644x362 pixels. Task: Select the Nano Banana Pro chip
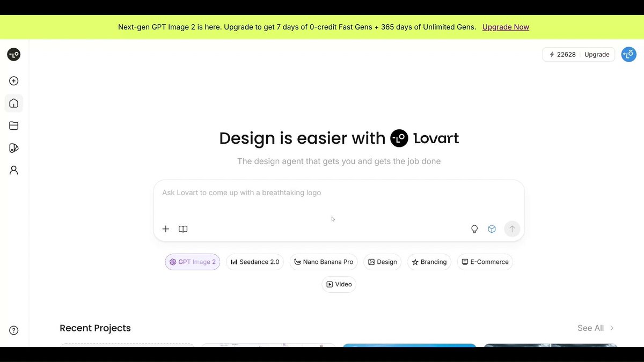click(x=324, y=262)
